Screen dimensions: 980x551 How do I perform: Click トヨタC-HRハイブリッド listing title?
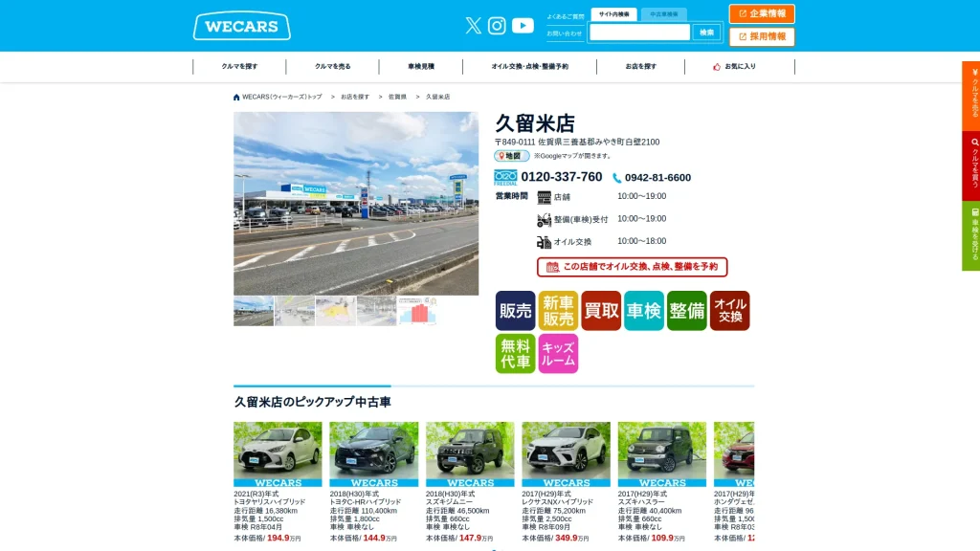pos(366,502)
